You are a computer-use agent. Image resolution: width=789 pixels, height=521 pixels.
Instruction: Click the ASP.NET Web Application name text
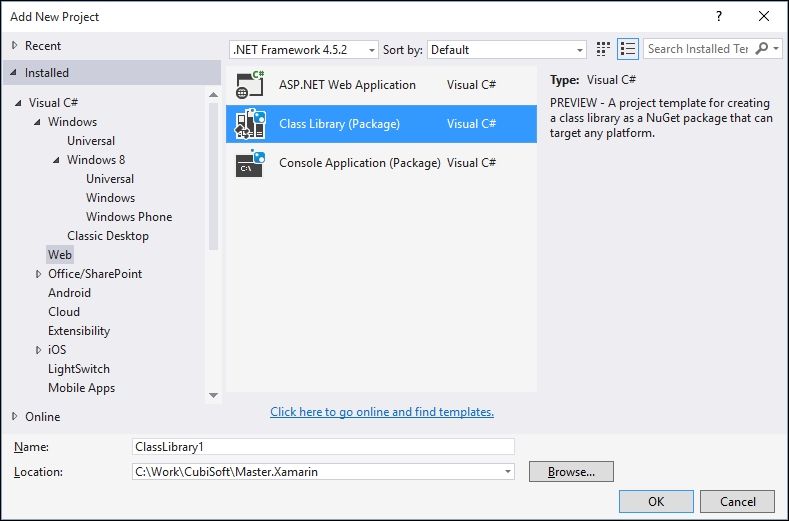click(347, 85)
